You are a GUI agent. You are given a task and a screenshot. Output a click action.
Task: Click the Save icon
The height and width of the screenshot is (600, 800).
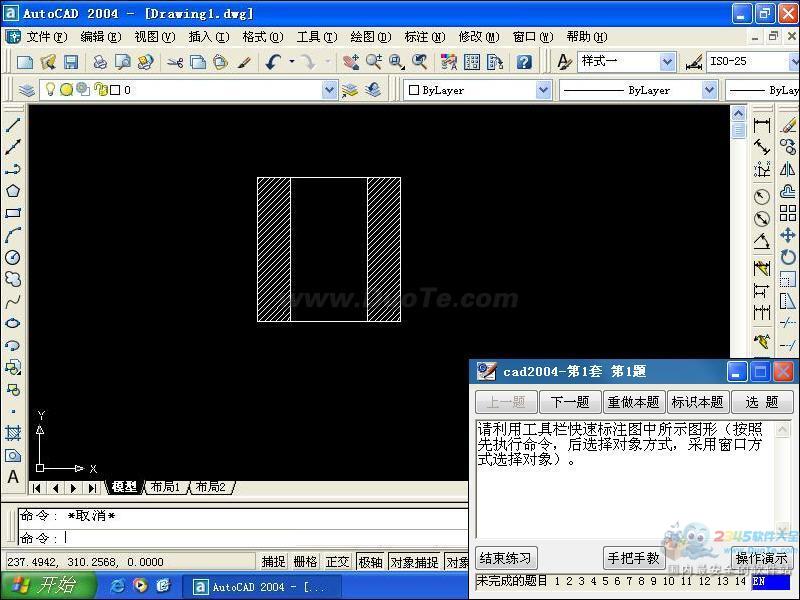click(71, 62)
